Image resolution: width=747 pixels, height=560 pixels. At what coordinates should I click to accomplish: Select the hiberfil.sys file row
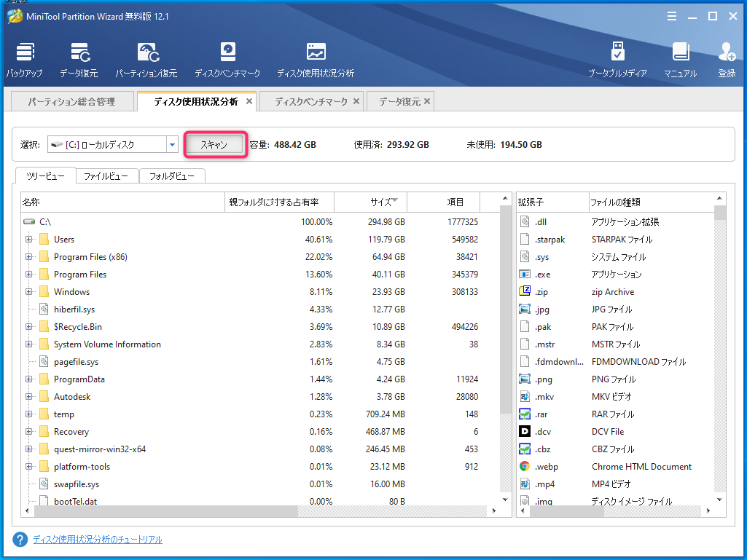coord(74,309)
